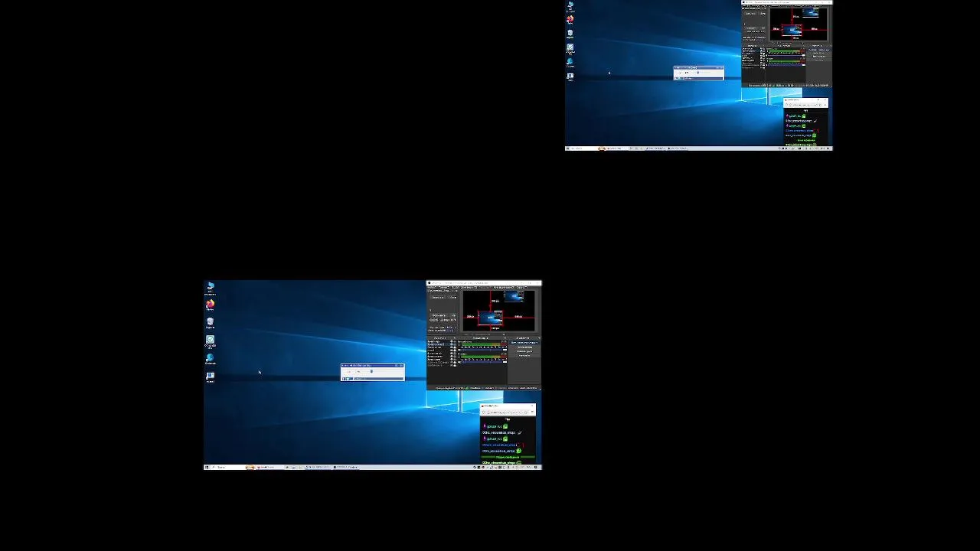Click address bar of chat browser window, lower capture
980x551 pixels.
pyautogui.click(x=507, y=412)
